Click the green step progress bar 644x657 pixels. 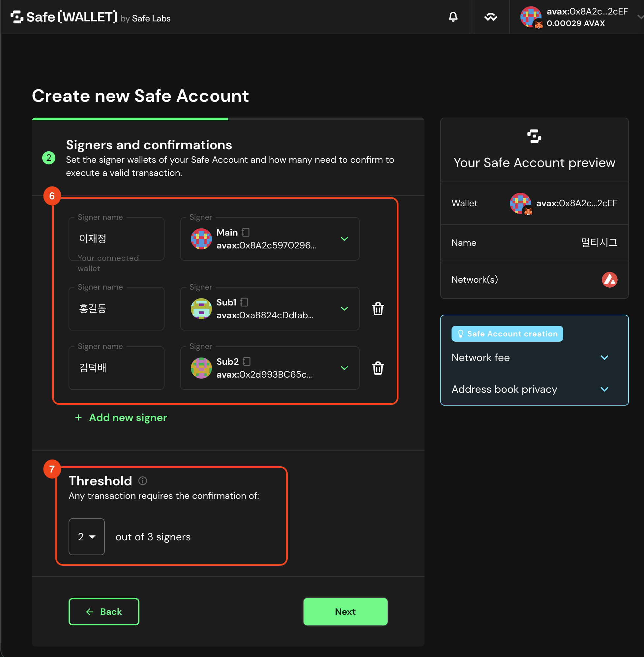coord(130,119)
